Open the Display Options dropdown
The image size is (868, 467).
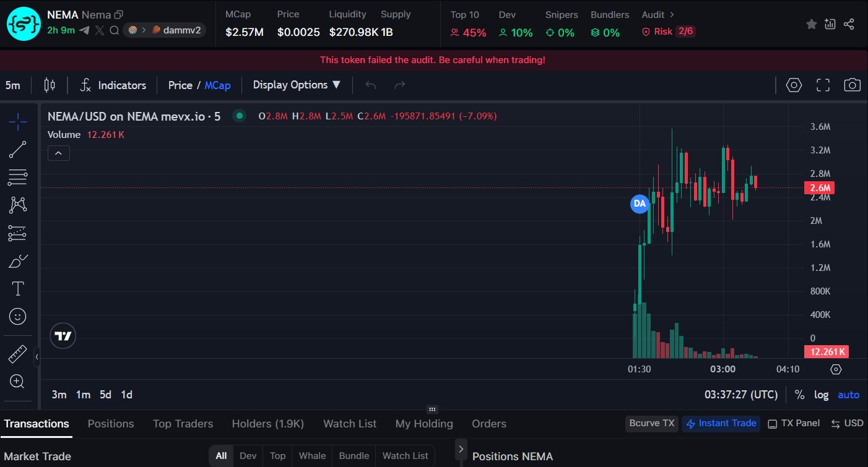click(297, 85)
